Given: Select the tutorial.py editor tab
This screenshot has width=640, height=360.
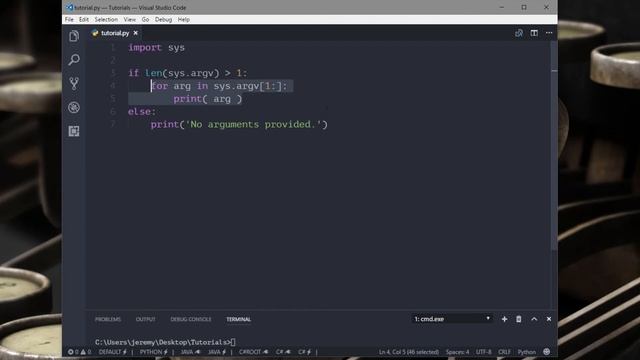Looking at the screenshot, I should (x=115, y=33).
